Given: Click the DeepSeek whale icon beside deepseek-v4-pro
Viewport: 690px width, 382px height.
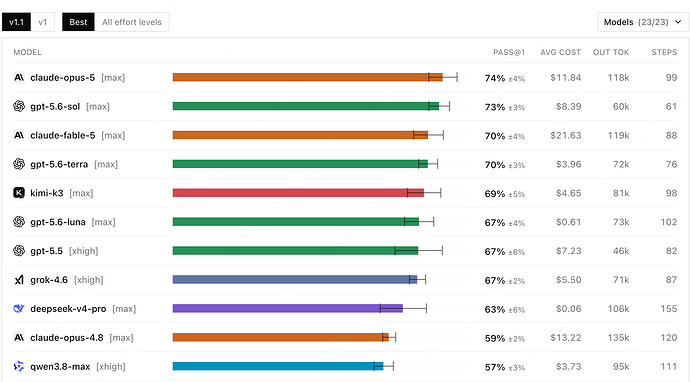Looking at the screenshot, I should point(19,309).
